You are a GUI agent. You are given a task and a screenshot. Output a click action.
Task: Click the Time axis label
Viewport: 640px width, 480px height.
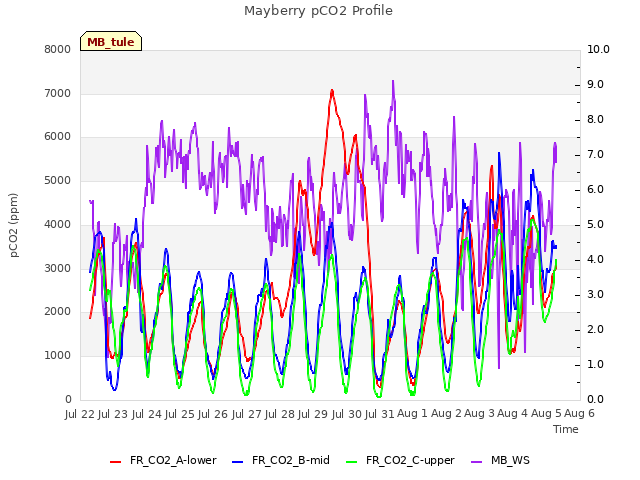pyautogui.click(x=566, y=429)
